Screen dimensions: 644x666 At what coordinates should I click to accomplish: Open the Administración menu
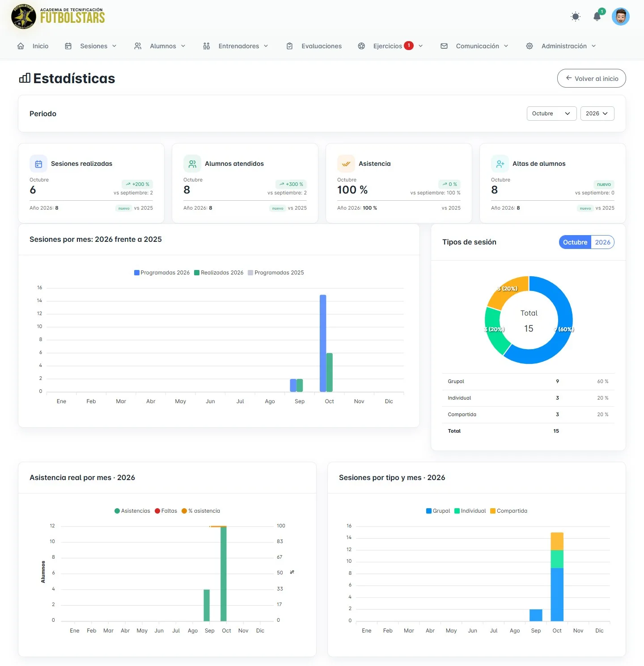(x=561, y=46)
